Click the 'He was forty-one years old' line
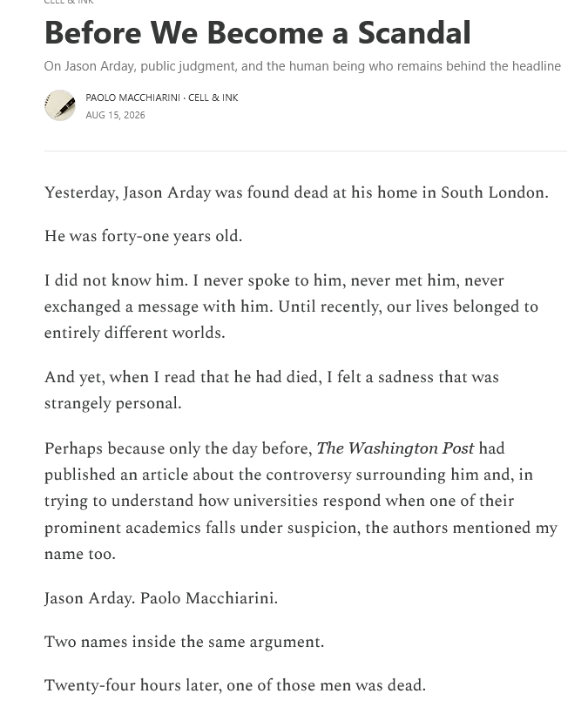Image resolution: width=588 pixels, height=707 pixels. [x=143, y=236]
